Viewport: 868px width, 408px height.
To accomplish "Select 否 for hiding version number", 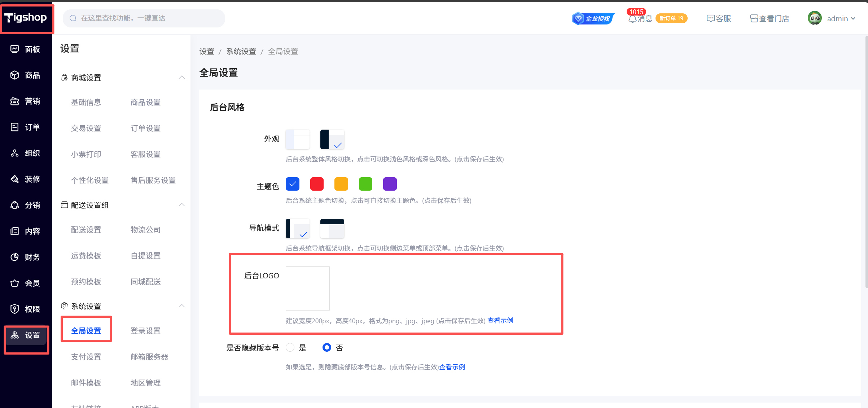I will [326, 348].
